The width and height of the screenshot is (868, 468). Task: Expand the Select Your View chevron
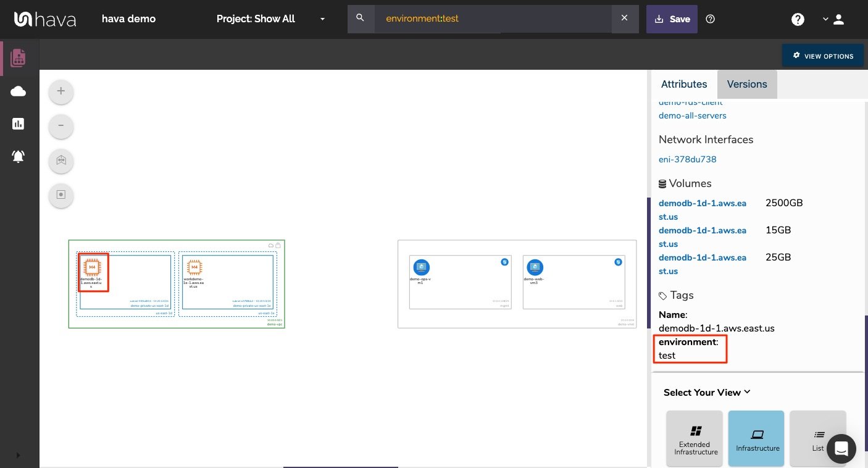(747, 392)
